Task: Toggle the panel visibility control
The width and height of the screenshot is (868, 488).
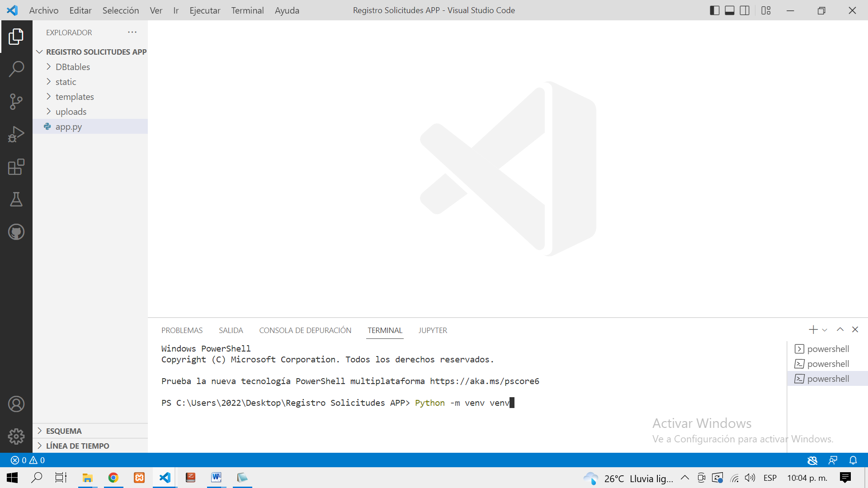Action: coord(729,10)
